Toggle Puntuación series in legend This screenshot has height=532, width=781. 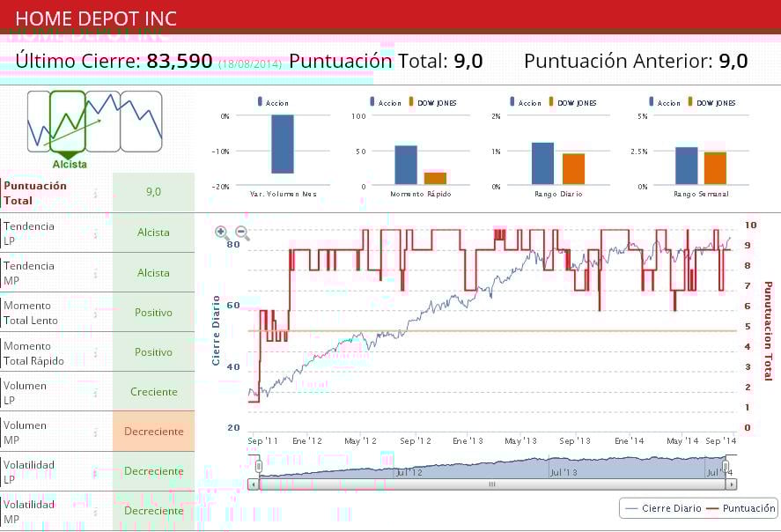click(x=741, y=508)
